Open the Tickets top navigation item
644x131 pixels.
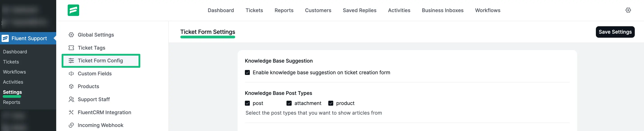click(254, 11)
